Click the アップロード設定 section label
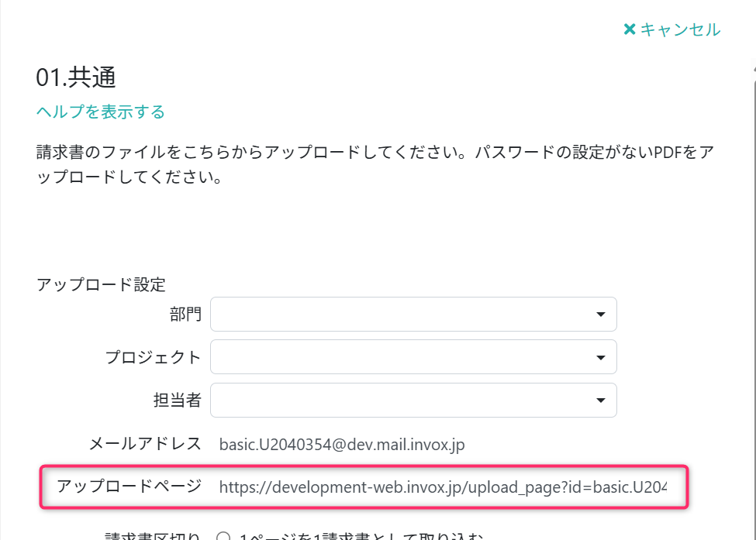 point(101,284)
